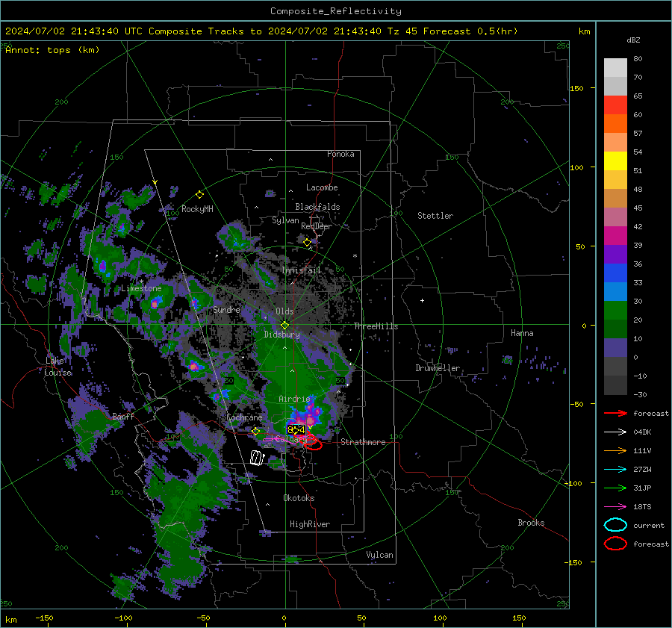Click the -150 label on bottom km axis
Image resolution: width=672 pixels, height=628 pixels.
[44, 618]
